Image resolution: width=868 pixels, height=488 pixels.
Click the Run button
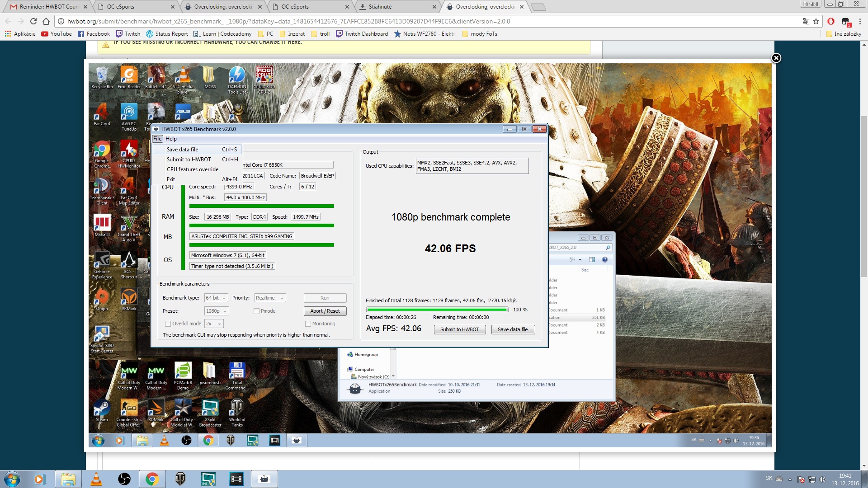(325, 298)
